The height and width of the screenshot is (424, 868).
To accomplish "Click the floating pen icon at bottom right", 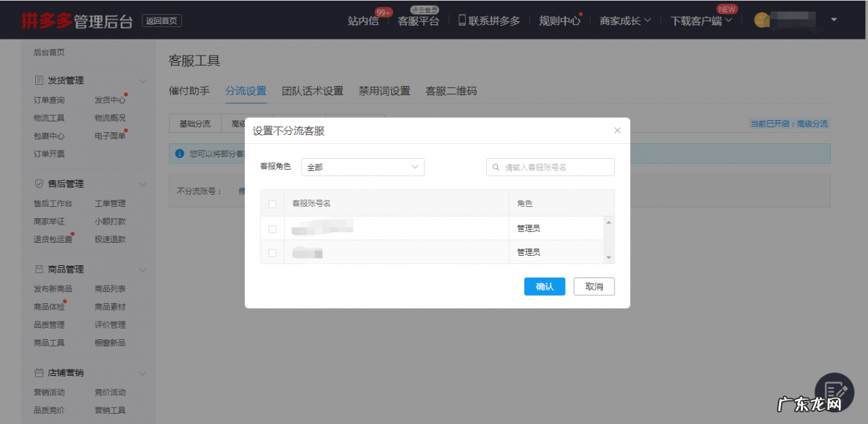I will pos(833,391).
